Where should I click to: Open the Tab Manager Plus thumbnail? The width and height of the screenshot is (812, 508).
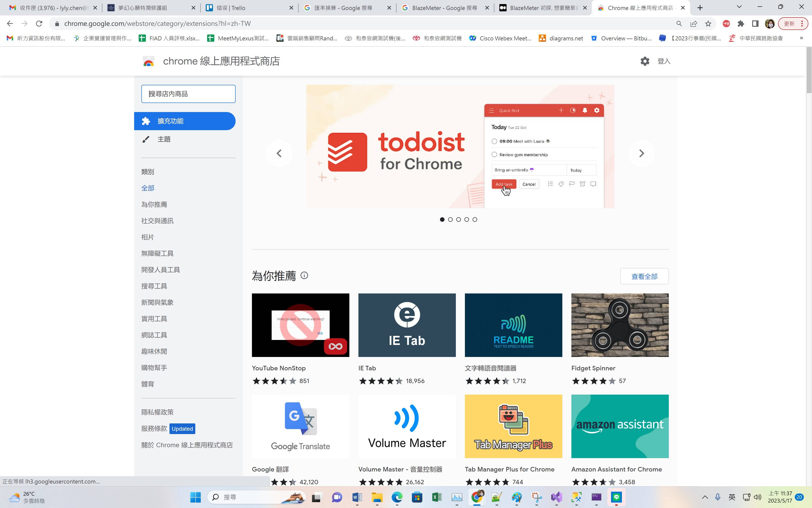513,426
